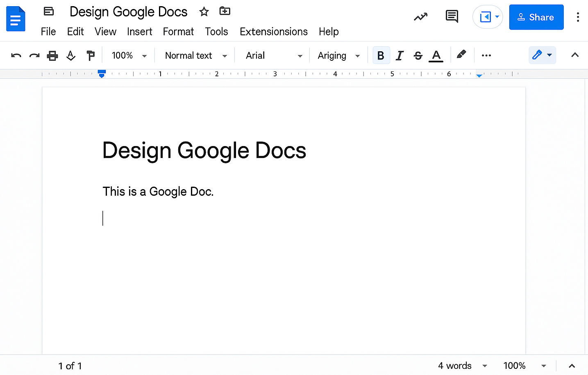The width and height of the screenshot is (588, 375).
Task: Click the document title Design Google Docs
Action: point(128,11)
